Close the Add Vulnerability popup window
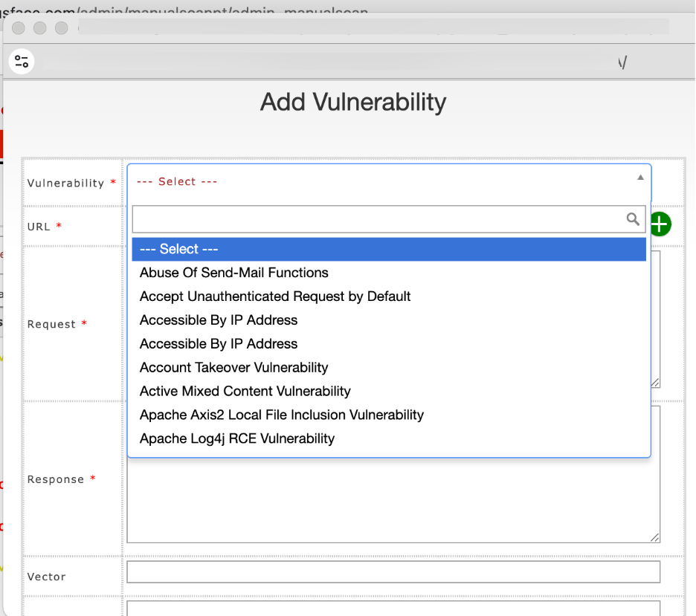Viewport: 696px width, 616px height. click(x=18, y=28)
